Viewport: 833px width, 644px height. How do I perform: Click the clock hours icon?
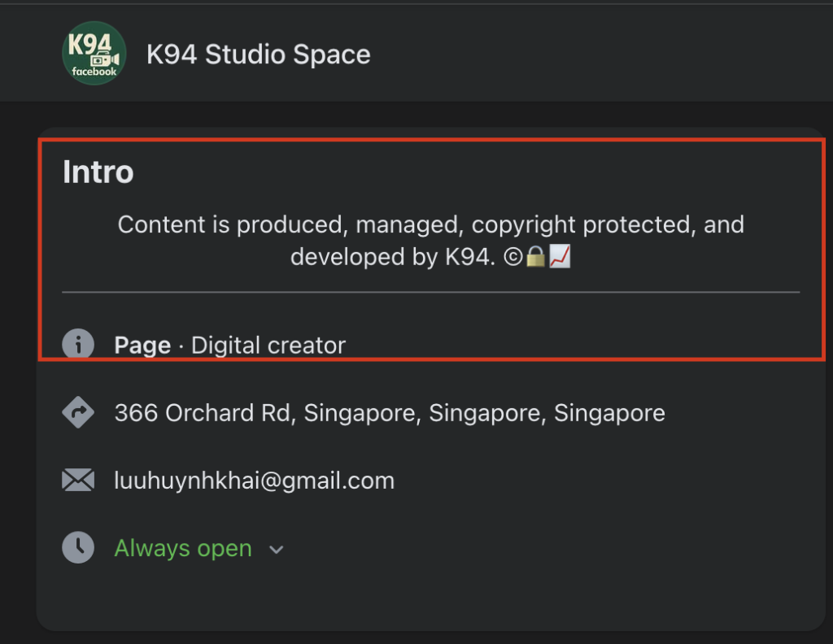coord(78,547)
